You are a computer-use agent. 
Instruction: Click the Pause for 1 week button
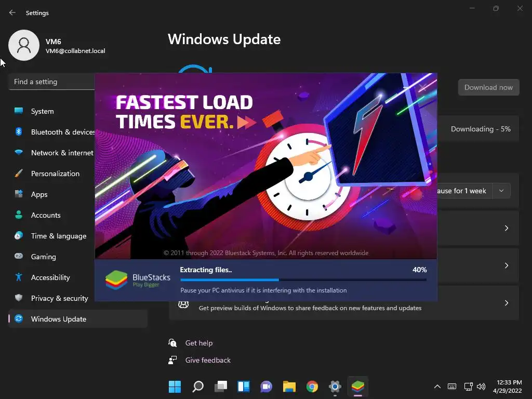click(464, 191)
